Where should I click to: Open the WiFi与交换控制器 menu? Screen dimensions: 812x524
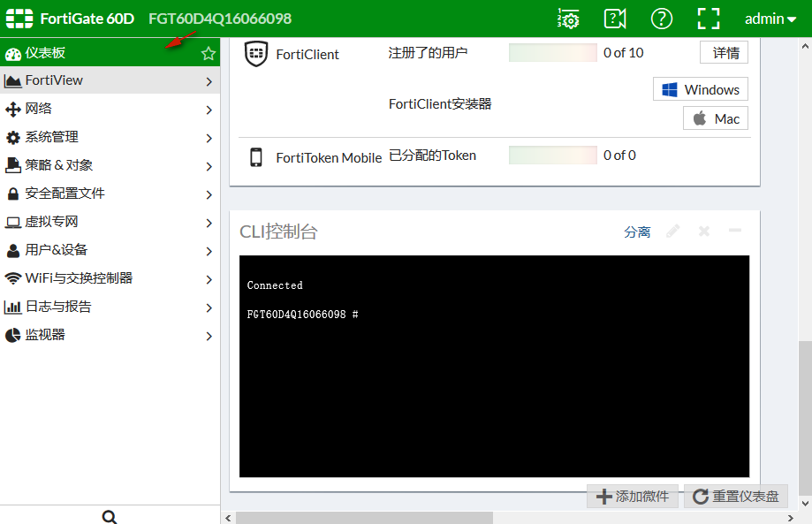(x=110, y=278)
